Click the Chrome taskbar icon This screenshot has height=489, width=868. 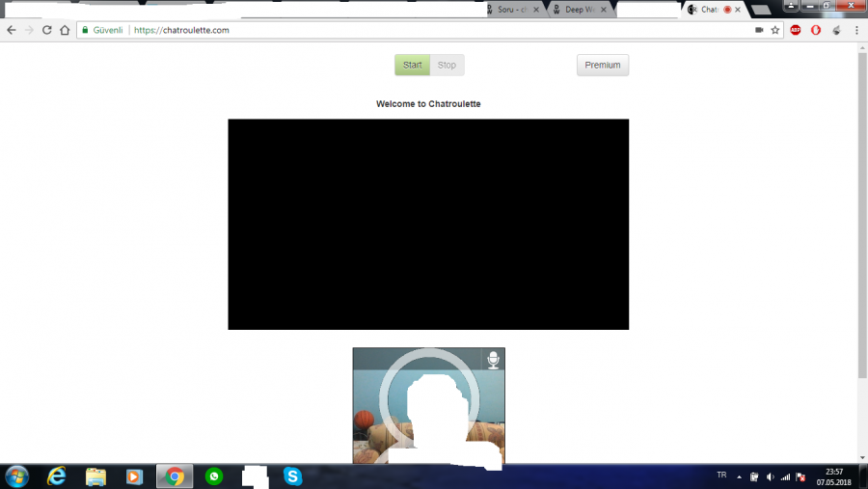coord(175,476)
